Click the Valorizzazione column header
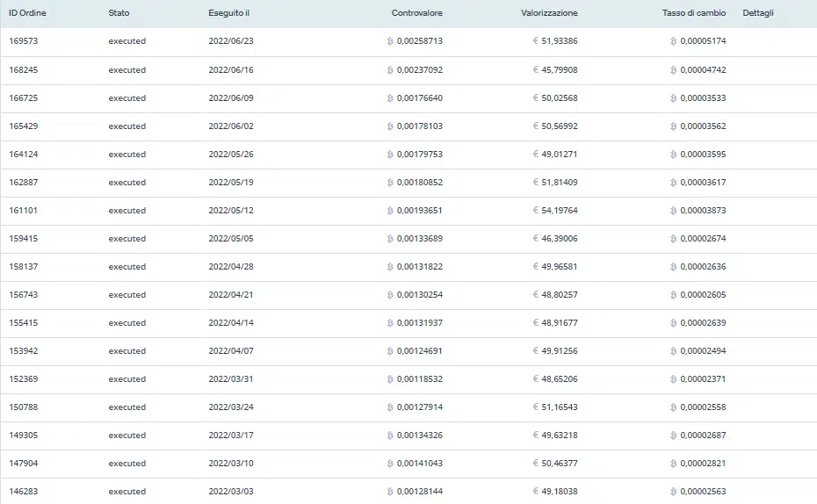Viewport: 817px width, 504px height. click(x=549, y=13)
